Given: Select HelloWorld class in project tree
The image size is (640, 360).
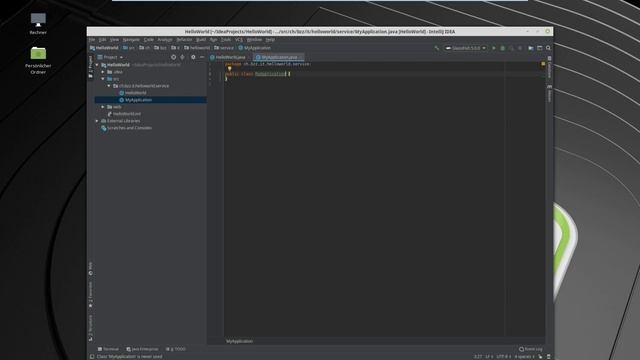Looking at the screenshot, I should pos(133,93).
